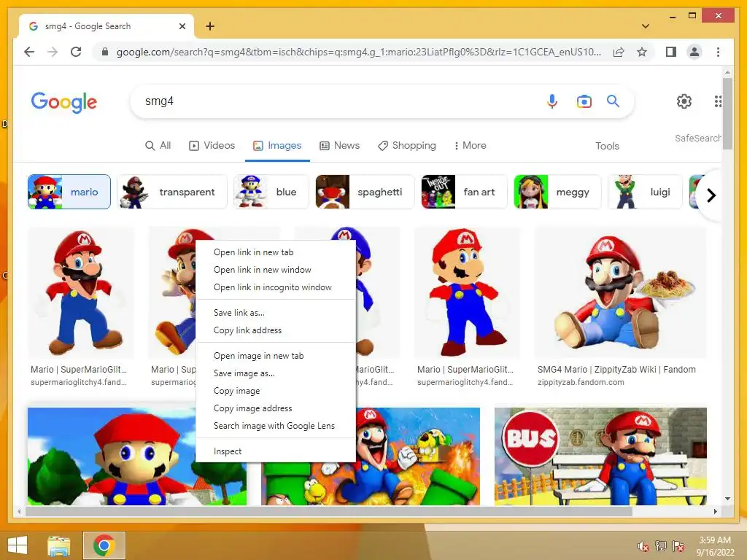The width and height of the screenshot is (747, 560).
Task: Open the SafeSearch setting
Action: tap(698, 138)
